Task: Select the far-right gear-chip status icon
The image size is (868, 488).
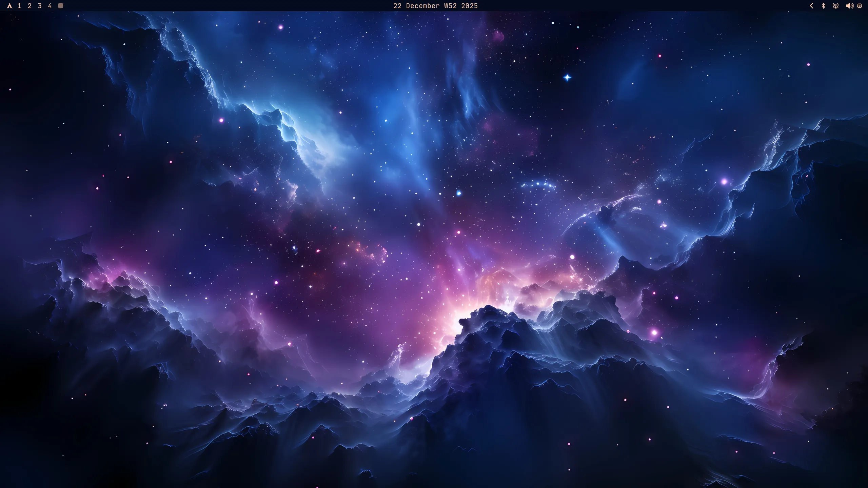Action: (x=860, y=6)
